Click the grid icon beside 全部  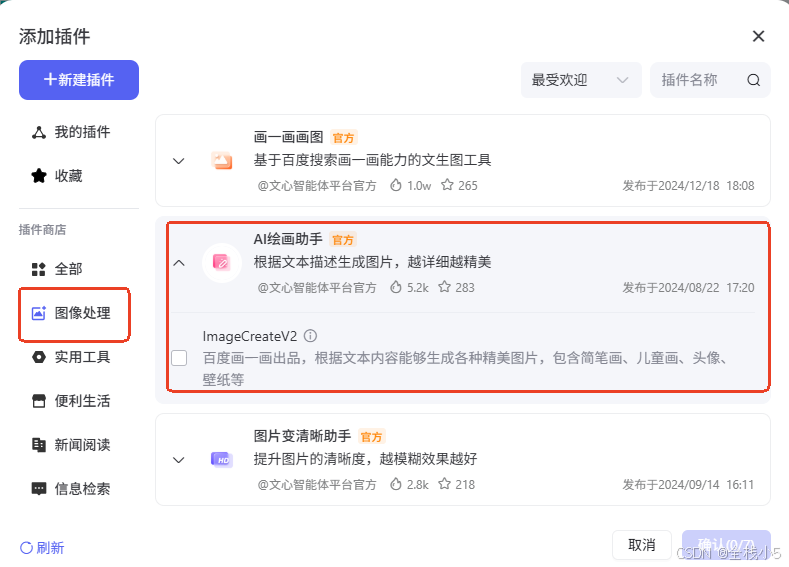[x=39, y=269]
